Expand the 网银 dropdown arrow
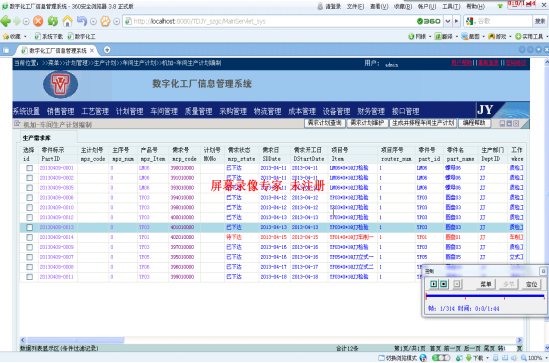Viewport: 549px width, 363px height. (430, 37)
